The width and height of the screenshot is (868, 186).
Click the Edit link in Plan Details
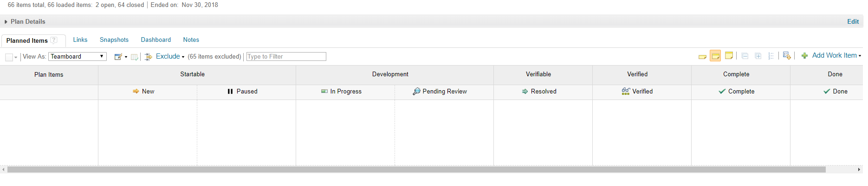pos(853,21)
